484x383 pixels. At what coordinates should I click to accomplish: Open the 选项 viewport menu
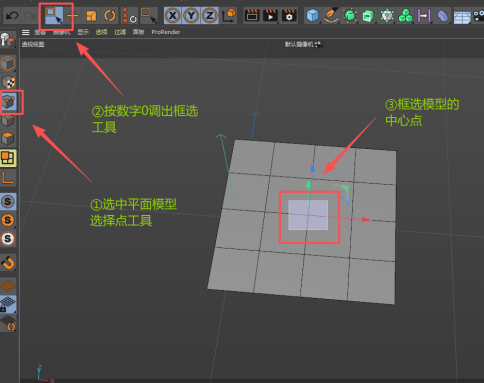pos(102,32)
